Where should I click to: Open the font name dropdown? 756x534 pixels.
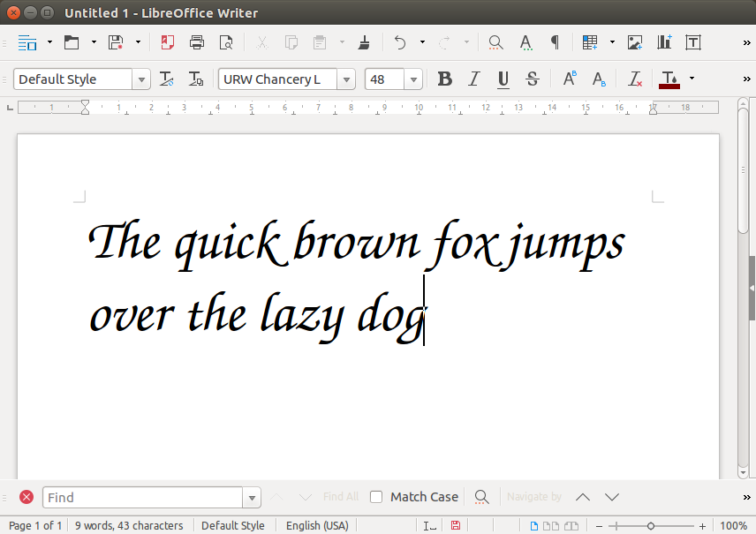[x=344, y=79]
